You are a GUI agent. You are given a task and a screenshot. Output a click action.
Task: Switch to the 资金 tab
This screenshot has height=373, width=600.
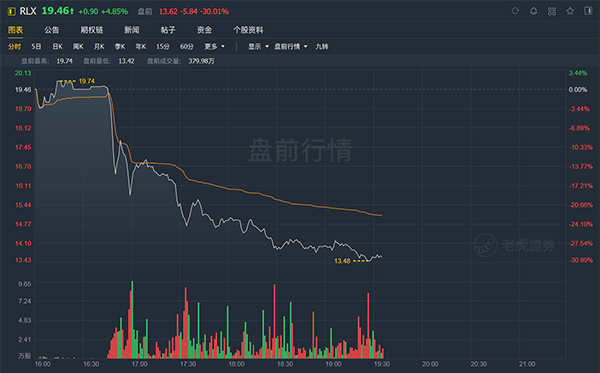click(x=204, y=30)
